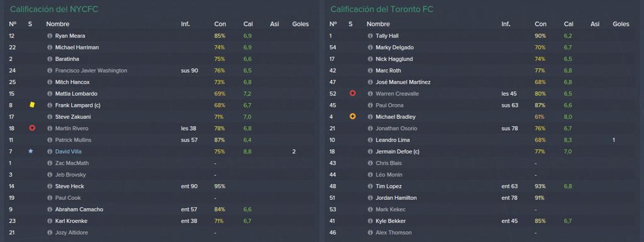
Task: Click info icon next to Tally Hall
Action: click(x=370, y=36)
